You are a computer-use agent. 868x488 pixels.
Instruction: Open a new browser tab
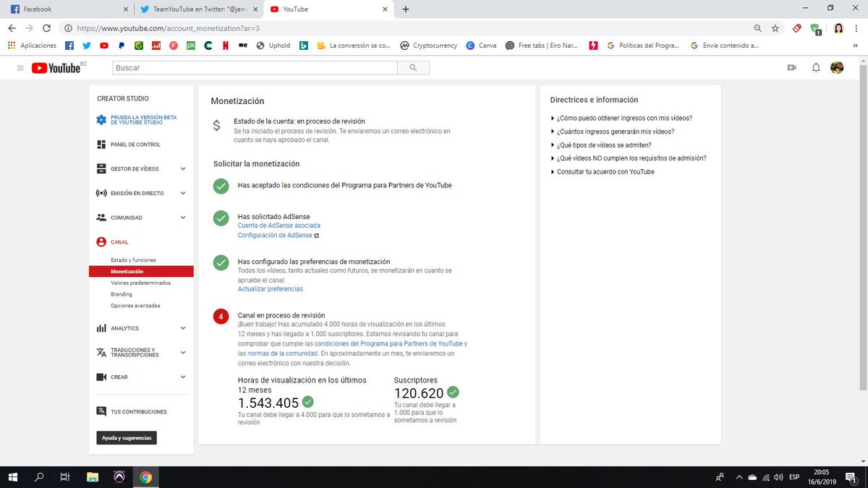(x=406, y=9)
